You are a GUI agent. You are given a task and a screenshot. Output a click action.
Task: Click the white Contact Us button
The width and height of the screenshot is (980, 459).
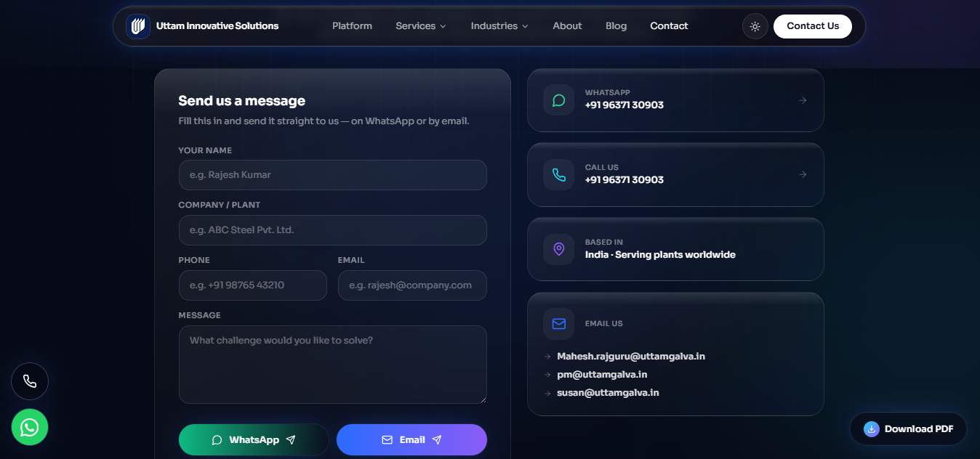pos(813,26)
